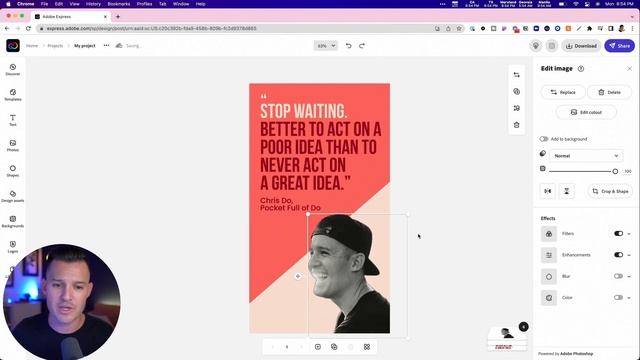The image size is (640, 360).
Task: Click the opacity value field showing 100
Action: point(628,171)
